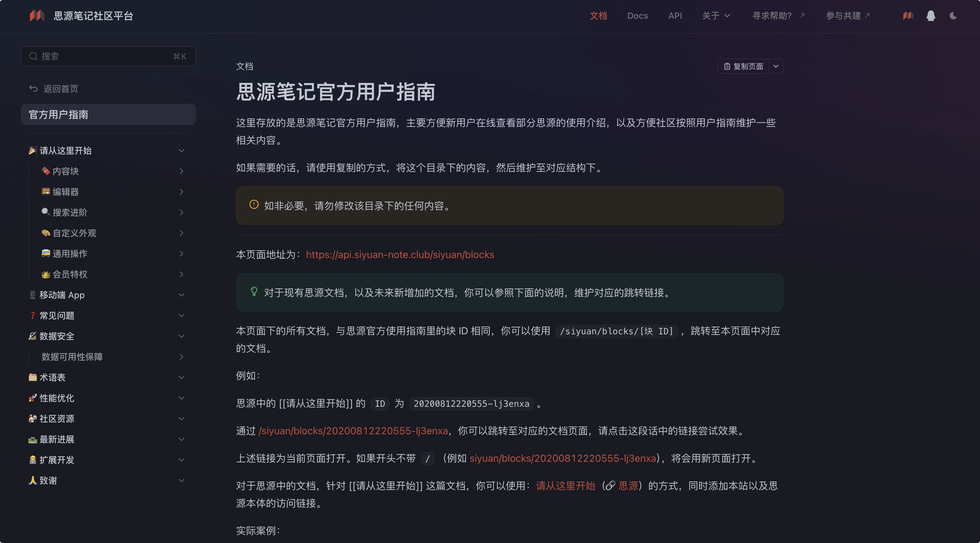Open the QQ penguin icon in header
This screenshot has width=980, height=543.
[931, 16]
